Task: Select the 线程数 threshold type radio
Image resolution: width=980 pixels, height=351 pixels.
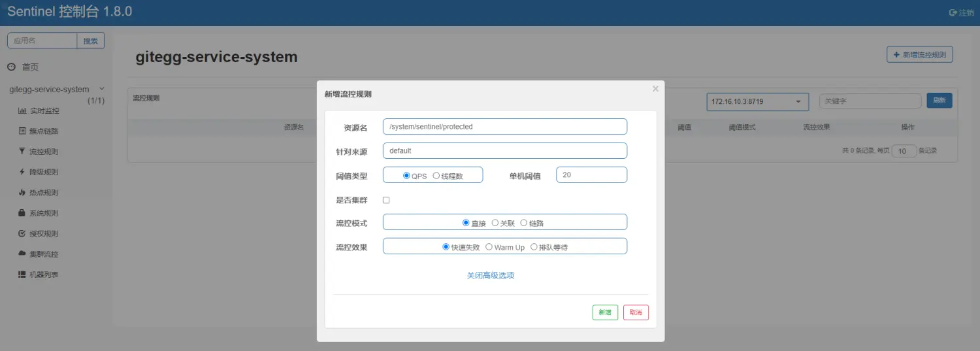Action: (x=436, y=176)
